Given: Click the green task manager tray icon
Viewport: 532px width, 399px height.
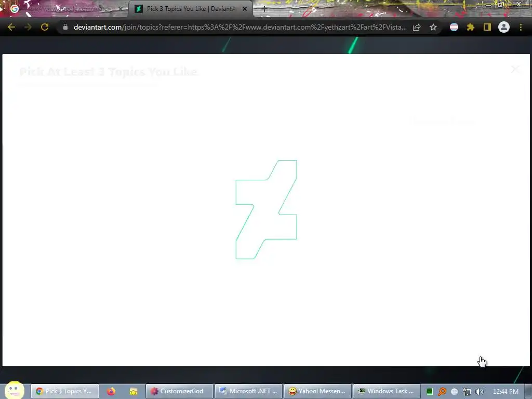Looking at the screenshot, I should pos(430,392).
